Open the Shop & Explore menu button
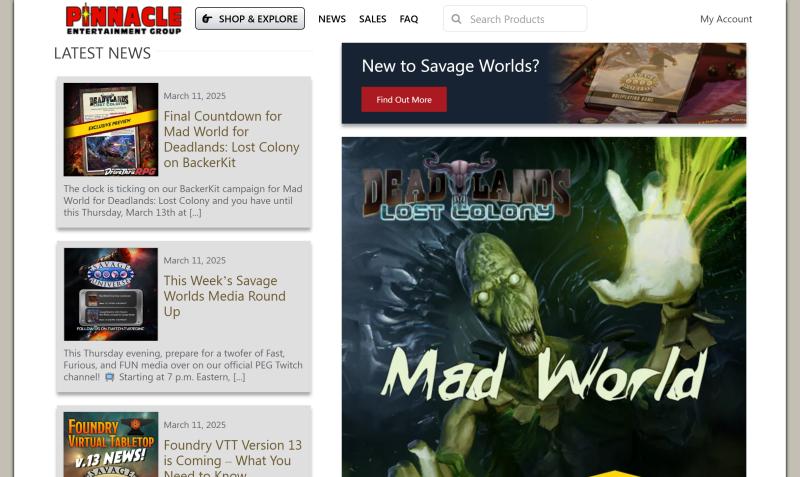800x477 pixels. 250,19
